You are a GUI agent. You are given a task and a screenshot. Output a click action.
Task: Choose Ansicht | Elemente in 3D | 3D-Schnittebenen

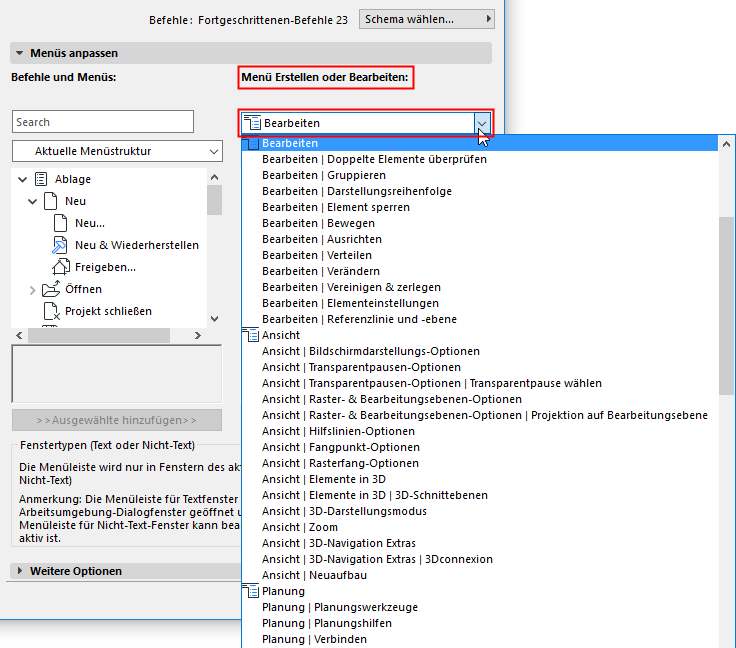375,495
